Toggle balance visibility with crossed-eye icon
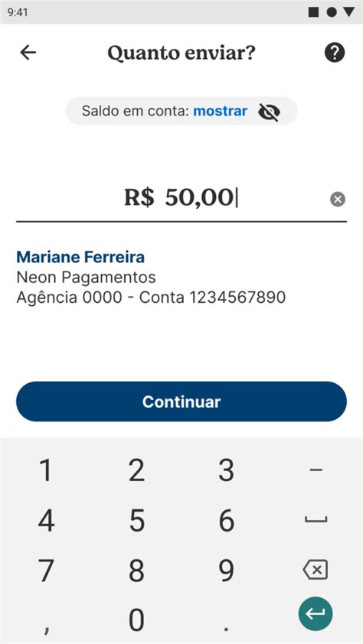 pyautogui.click(x=270, y=112)
